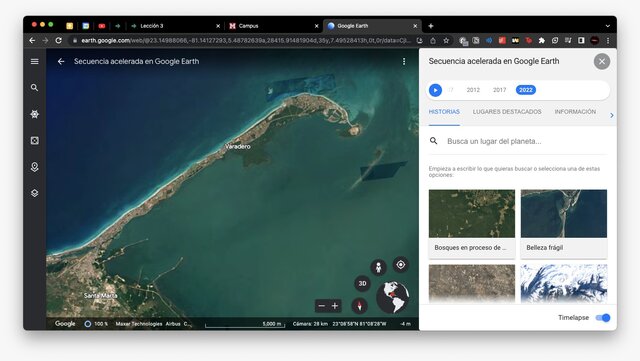Open 'Bosques en proceso de...' story card

coord(472,224)
